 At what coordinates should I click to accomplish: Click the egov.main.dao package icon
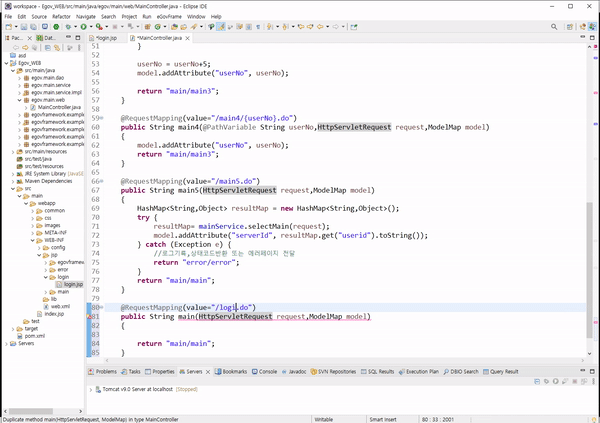[26, 80]
